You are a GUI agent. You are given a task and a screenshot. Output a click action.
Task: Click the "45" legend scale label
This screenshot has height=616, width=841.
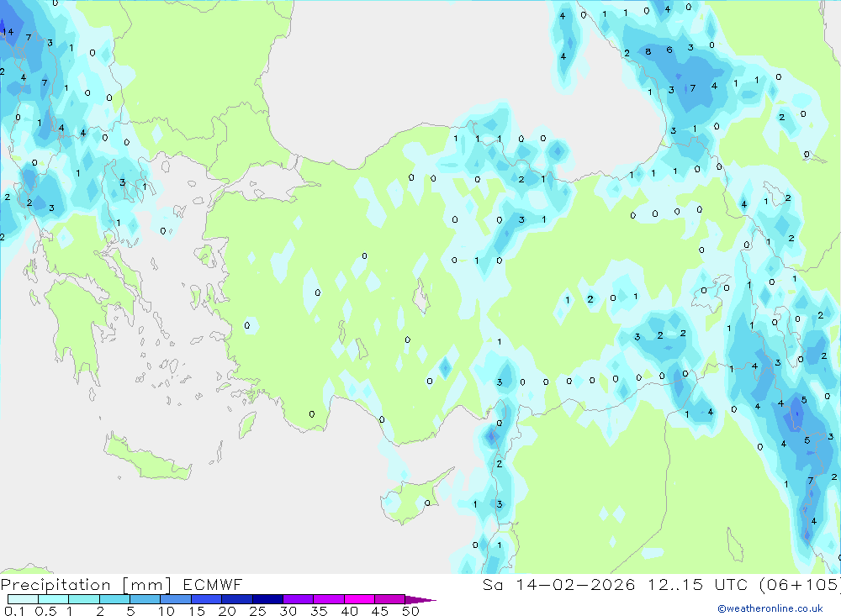tap(380, 611)
